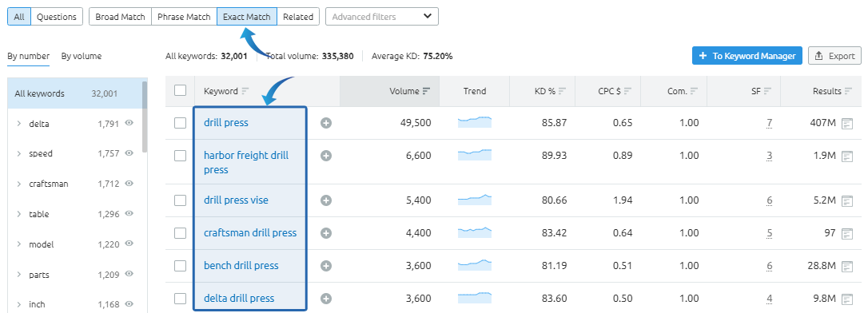Add 'delta drill press' via plus icon
This screenshot has height=313, width=868.
[326, 299]
